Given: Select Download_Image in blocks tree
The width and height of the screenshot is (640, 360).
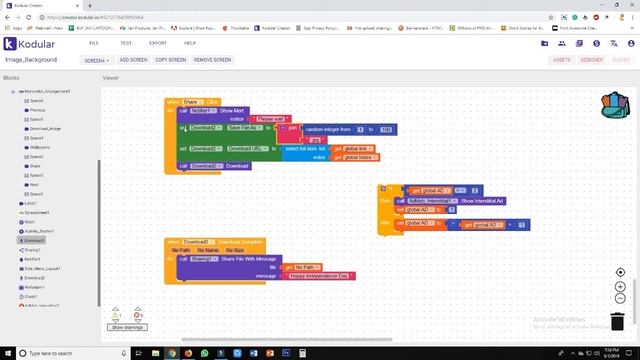Looking at the screenshot, I should 43,129.
